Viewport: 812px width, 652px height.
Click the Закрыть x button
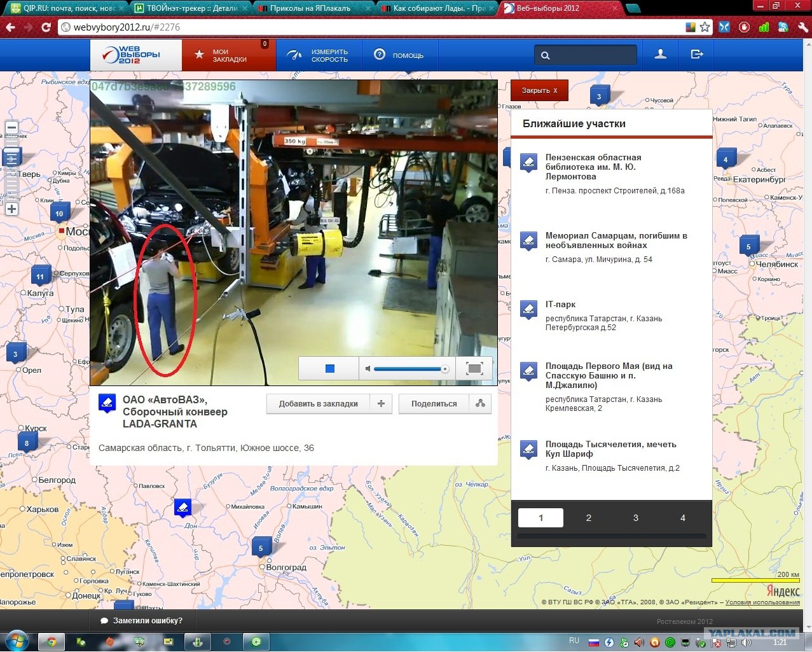click(539, 90)
